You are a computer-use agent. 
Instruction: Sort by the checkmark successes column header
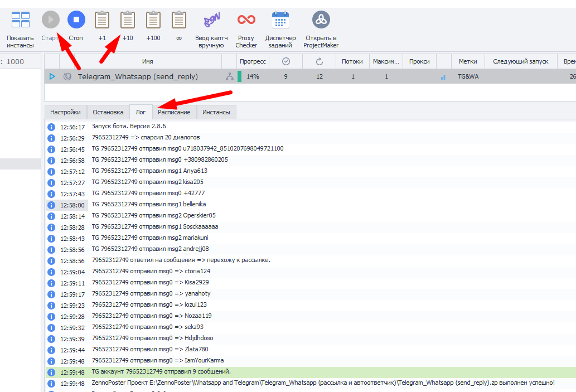click(x=286, y=61)
